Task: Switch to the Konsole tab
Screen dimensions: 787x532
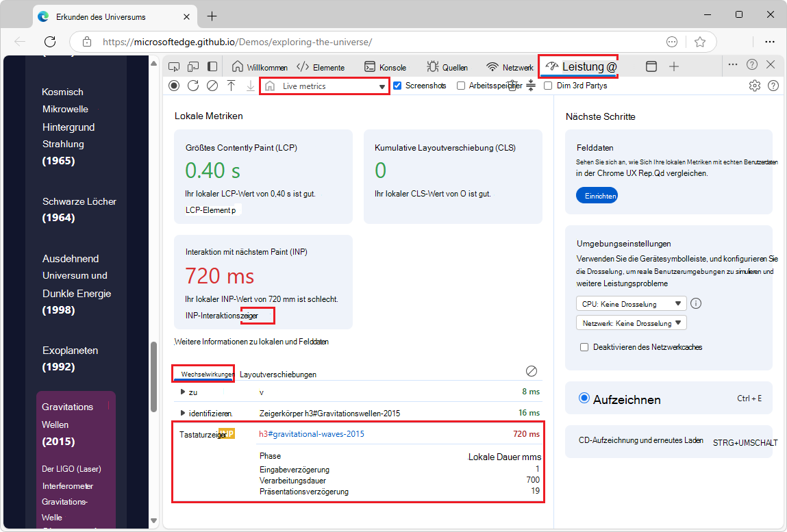Action: pos(385,67)
